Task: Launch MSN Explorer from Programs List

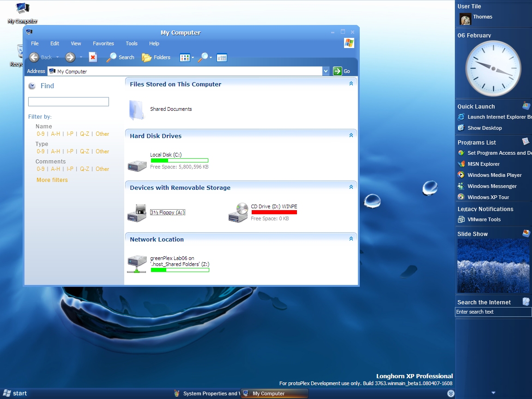Action: pos(479,164)
